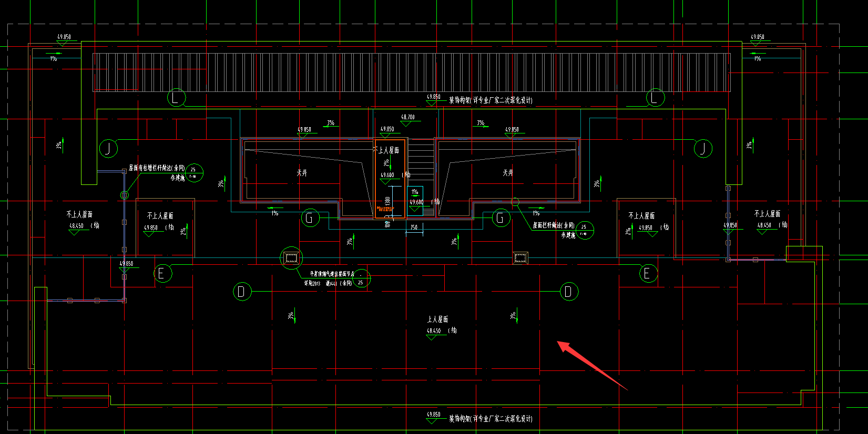This screenshot has height=434, width=868.
Task: Select the left 天井 label
Action: click(x=302, y=173)
